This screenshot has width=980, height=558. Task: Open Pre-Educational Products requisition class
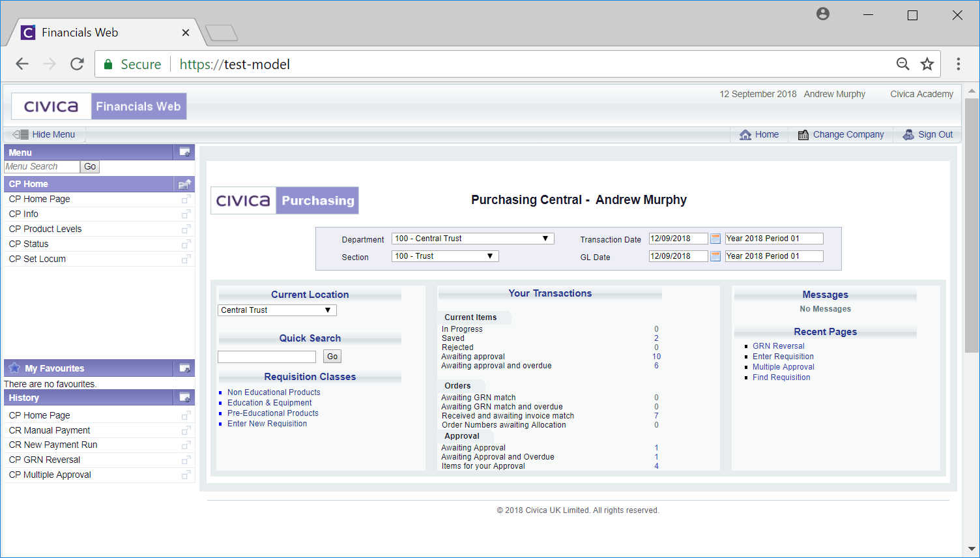(x=273, y=413)
